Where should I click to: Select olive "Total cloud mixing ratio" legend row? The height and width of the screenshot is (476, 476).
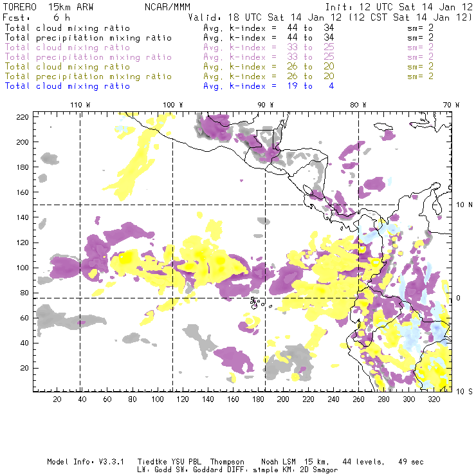tap(68, 66)
